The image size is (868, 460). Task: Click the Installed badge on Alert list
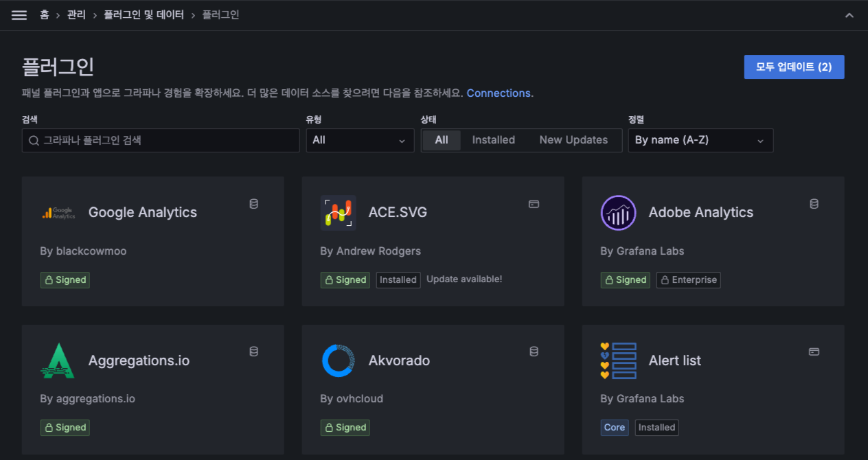[x=656, y=428]
